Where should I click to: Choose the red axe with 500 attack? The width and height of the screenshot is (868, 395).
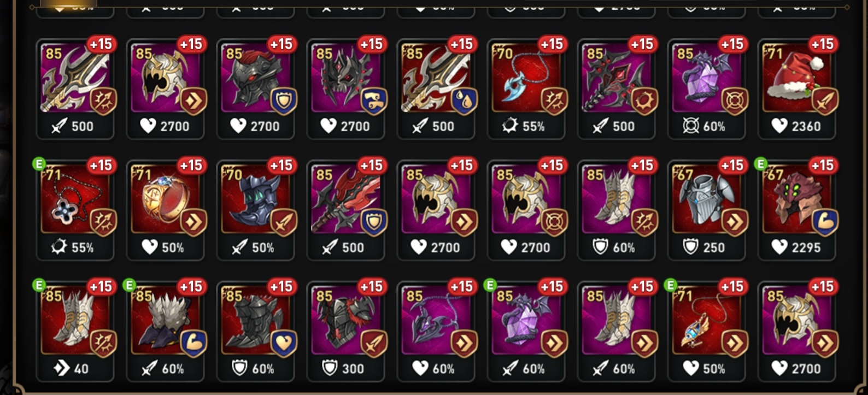pos(345,210)
